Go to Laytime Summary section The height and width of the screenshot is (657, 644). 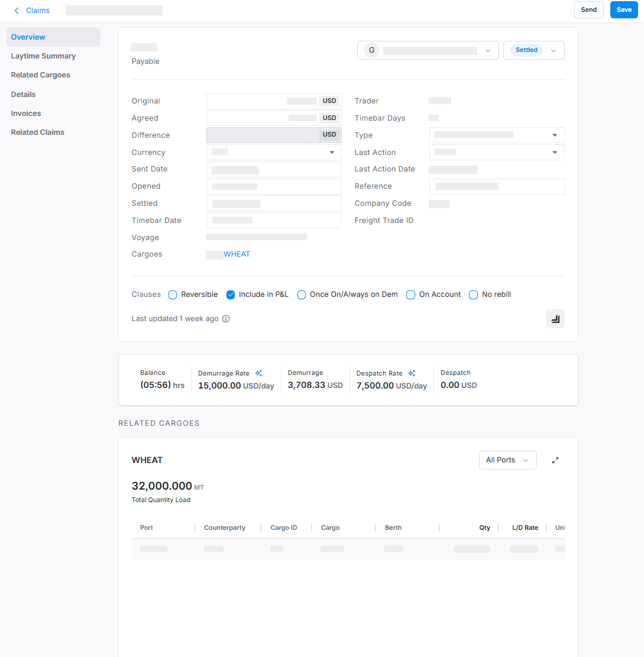43,56
